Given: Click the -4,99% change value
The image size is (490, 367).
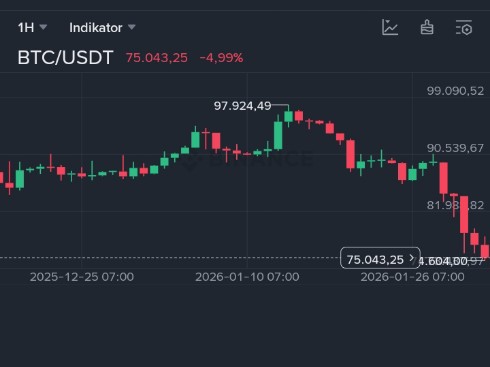Looking at the screenshot, I should [221, 58].
